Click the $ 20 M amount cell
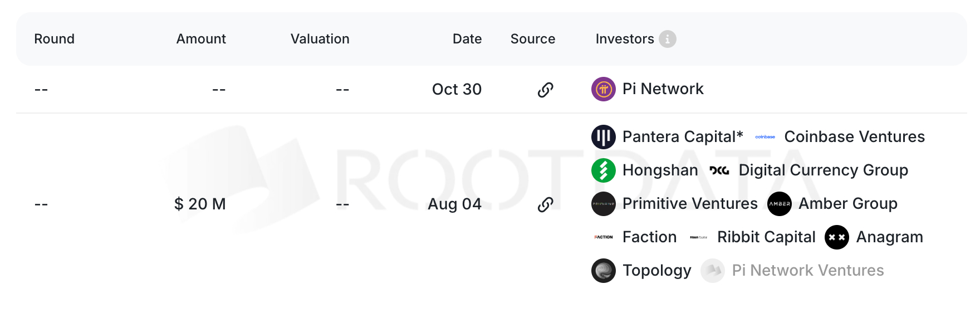Image resolution: width=980 pixels, height=313 pixels. [x=200, y=204]
